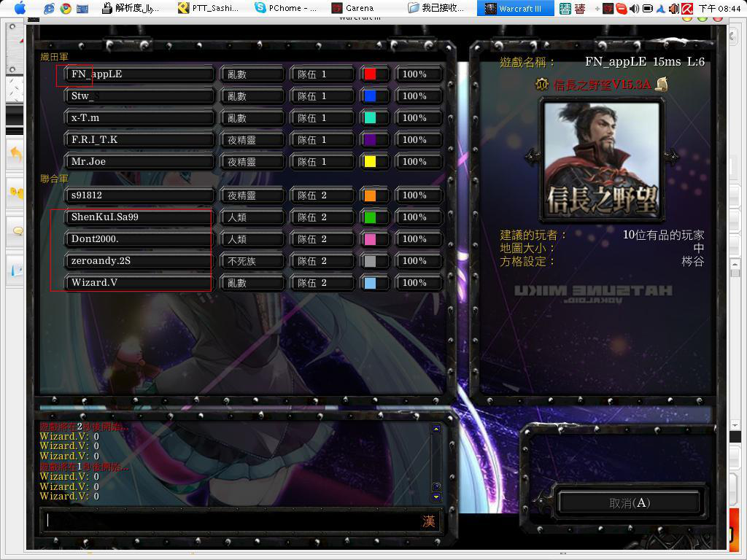Image resolution: width=747 pixels, height=560 pixels.
Task: Open the ShenKuI.Sa99 player slot dropdown
Action: [139, 217]
